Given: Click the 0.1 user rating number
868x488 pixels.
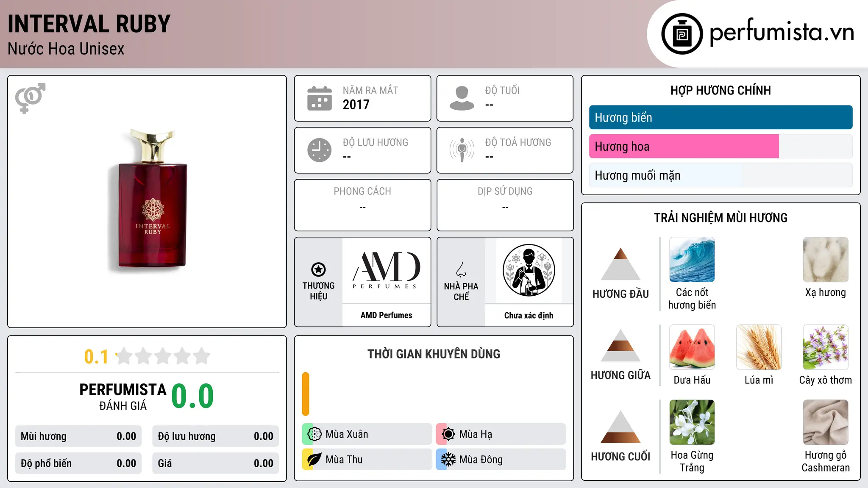Looking at the screenshot, I should click(96, 357).
